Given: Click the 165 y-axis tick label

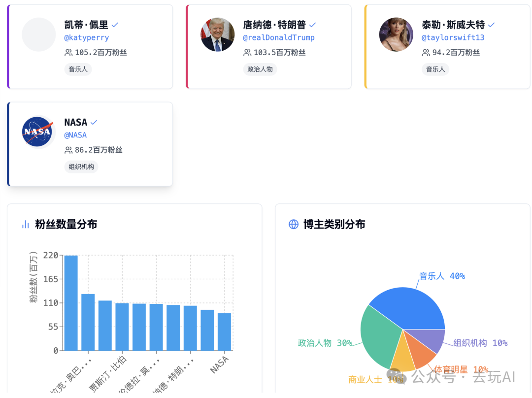Looking at the screenshot, I should 51,279.
